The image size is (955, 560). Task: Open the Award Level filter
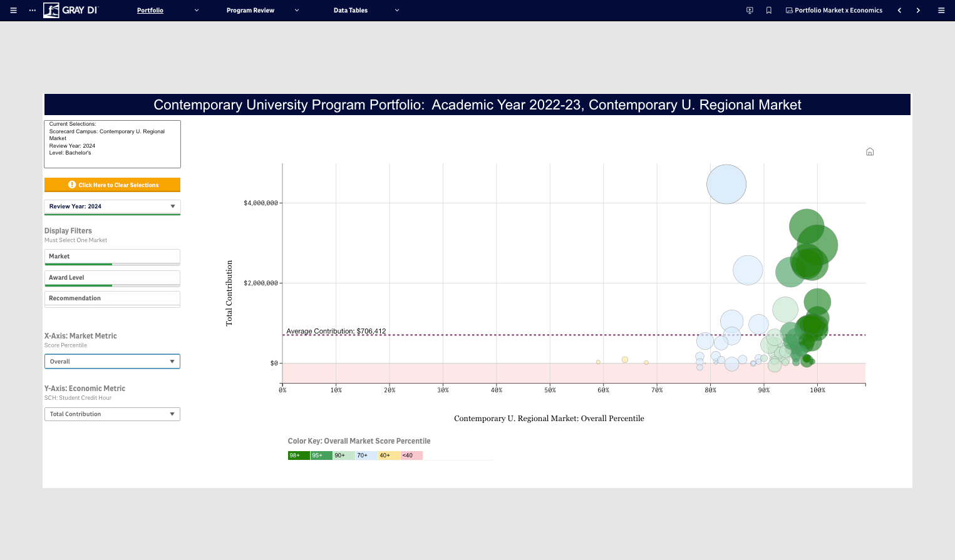pos(112,278)
